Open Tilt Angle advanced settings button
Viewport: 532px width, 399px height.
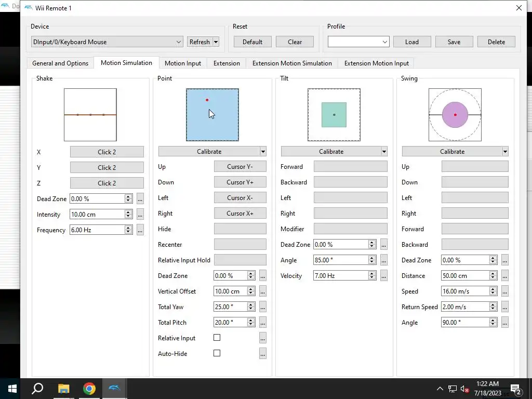384,260
